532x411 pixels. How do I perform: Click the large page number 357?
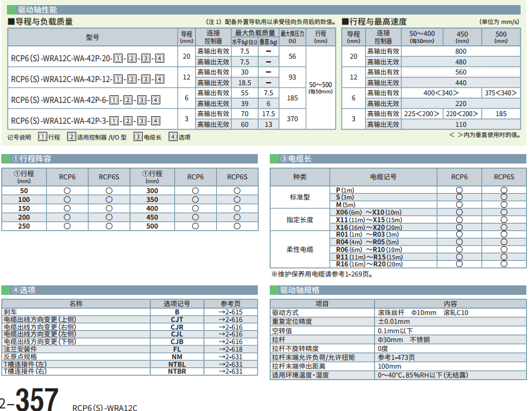[x=37, y=399]
